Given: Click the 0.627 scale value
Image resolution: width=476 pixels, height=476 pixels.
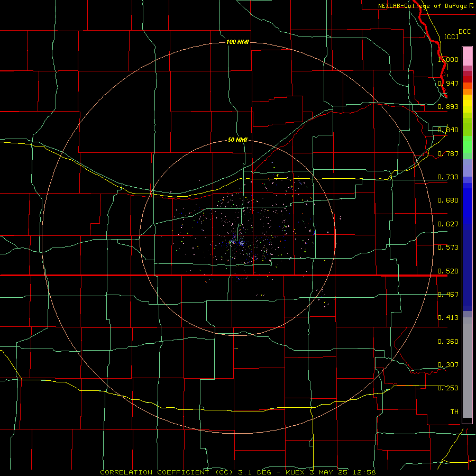Looking at the screenshot, I should click(448, 224).
